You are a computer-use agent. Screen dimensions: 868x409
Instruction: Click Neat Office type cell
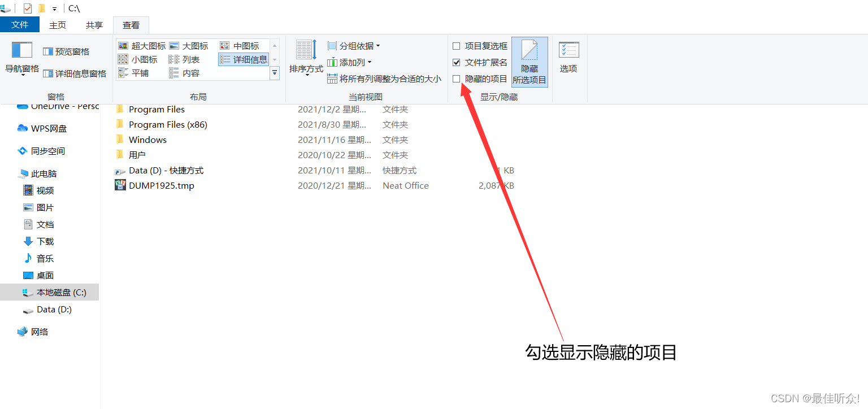[406, 185]
